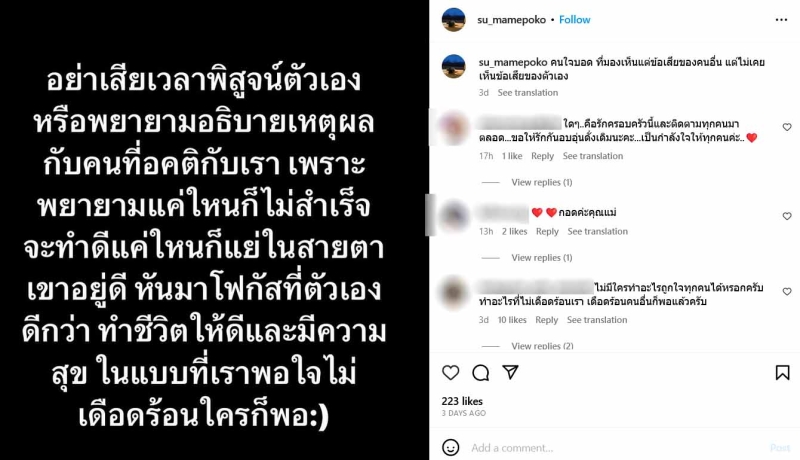Open emoji picker smiley icon

(x=450, y=448)
